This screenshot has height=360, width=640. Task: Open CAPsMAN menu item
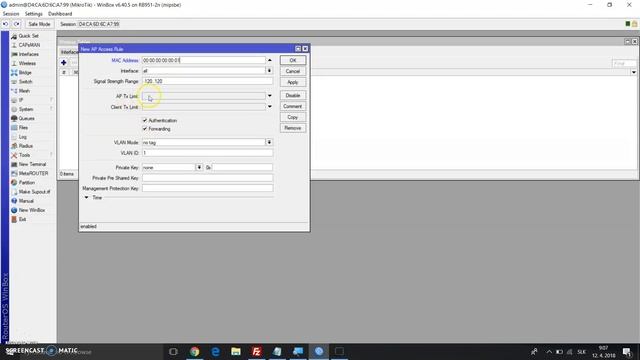coord(29,45)
